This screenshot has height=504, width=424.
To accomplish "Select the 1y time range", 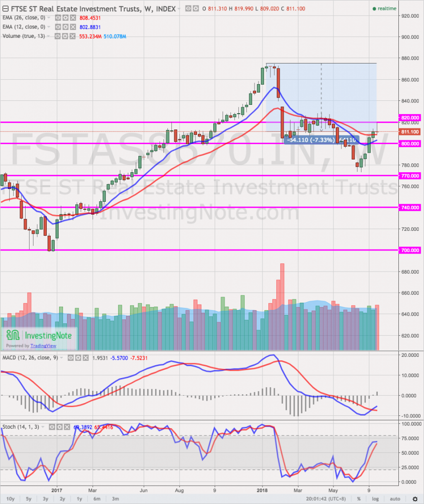I will tap(79, 498).
